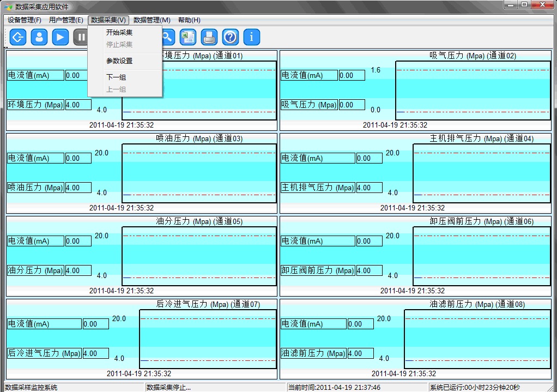Image resolution: width=557 pixels, height=392 pixels.
Task: Click the 油滤前压力 (Mpa) (通道08) title
Action: point(477,304)
